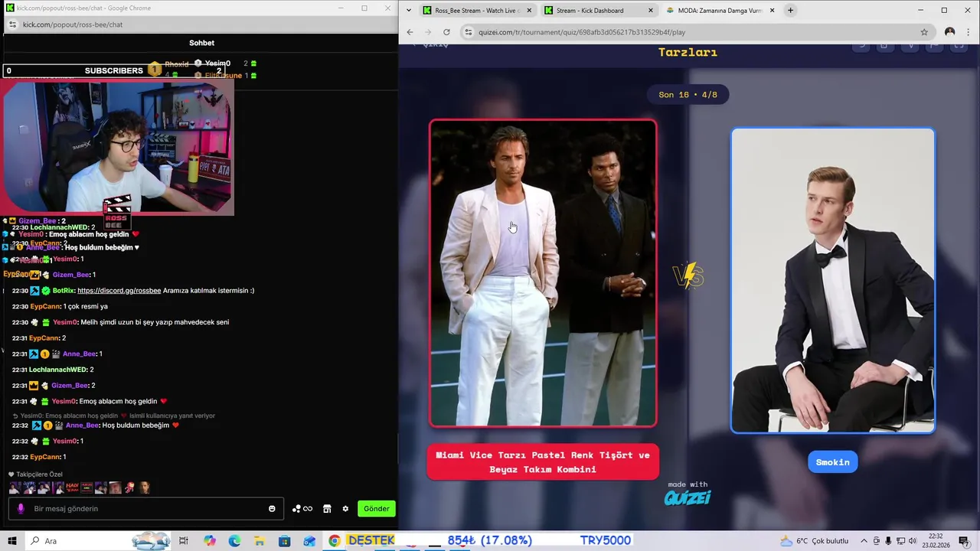Open the Windows Start menu
The width and height of the screenshot is (980, 551).
click(12, 541)
